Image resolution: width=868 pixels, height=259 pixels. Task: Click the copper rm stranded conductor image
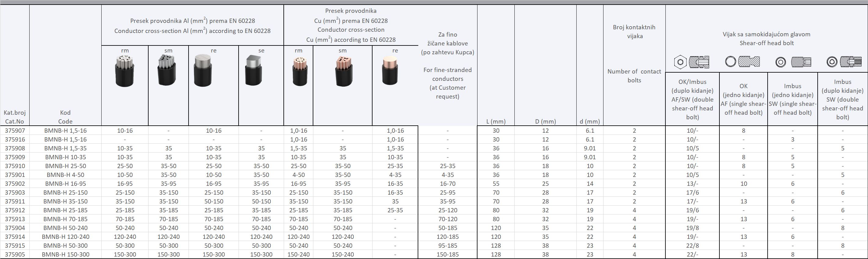point(300,71)
